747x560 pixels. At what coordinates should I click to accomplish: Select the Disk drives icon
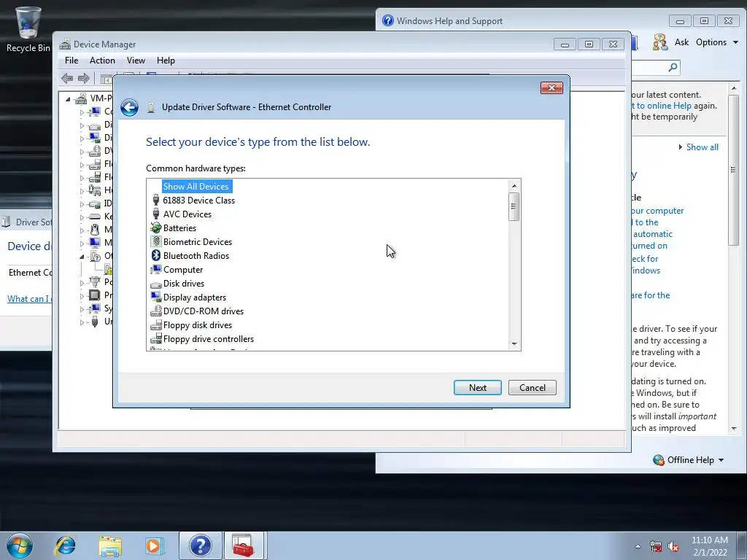point(156,284)
